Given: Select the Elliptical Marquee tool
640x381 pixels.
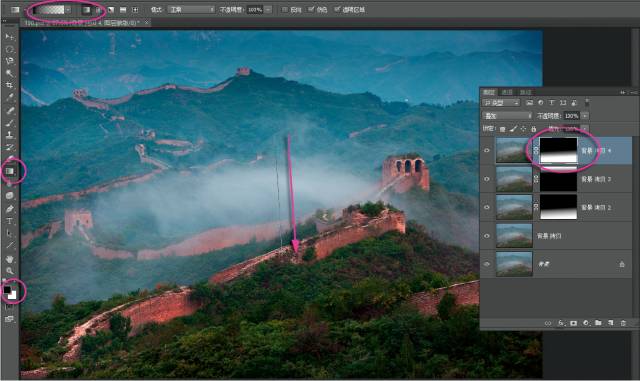Looking at the screenshot, I should click(x=9, y=49).
